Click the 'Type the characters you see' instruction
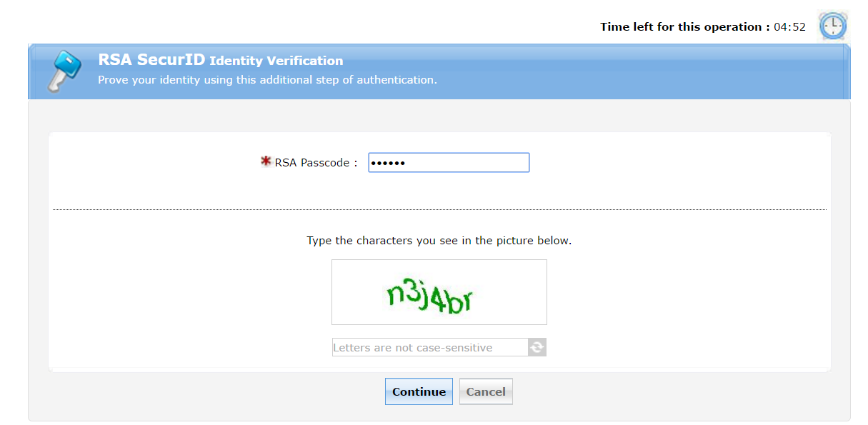 [x=439, y=241]
